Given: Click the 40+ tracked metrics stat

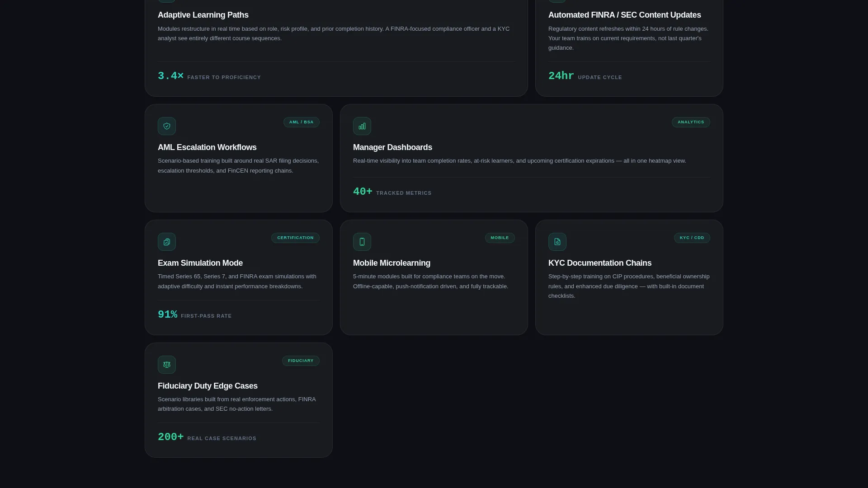Looking at the screenshot, I should tap(392, 192).
